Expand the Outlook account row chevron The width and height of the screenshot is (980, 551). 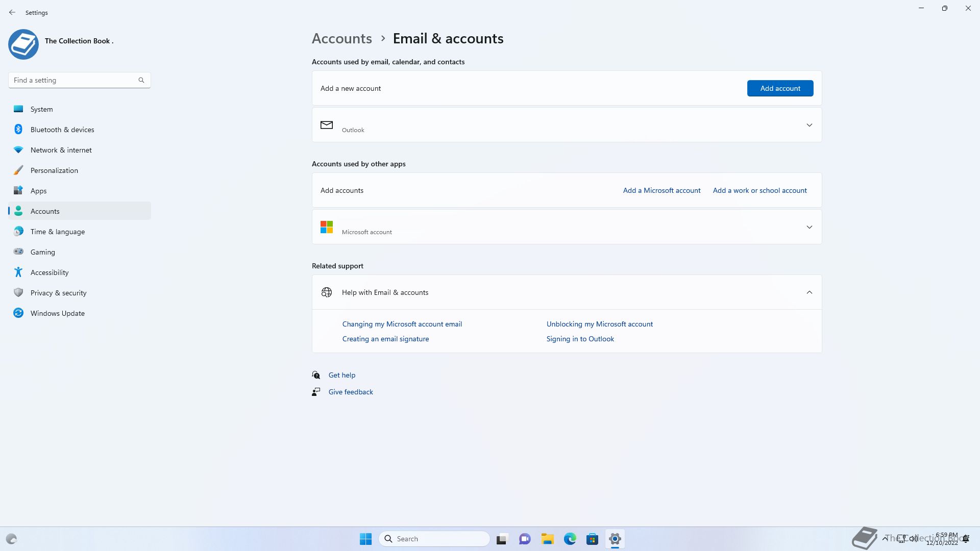(809, 125)
